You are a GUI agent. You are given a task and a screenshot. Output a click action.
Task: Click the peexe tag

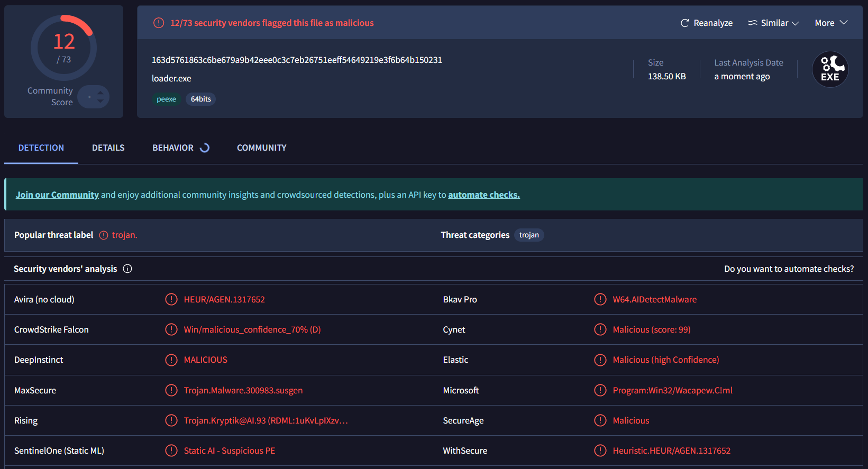pyautogui.click(x=167, y=99)
